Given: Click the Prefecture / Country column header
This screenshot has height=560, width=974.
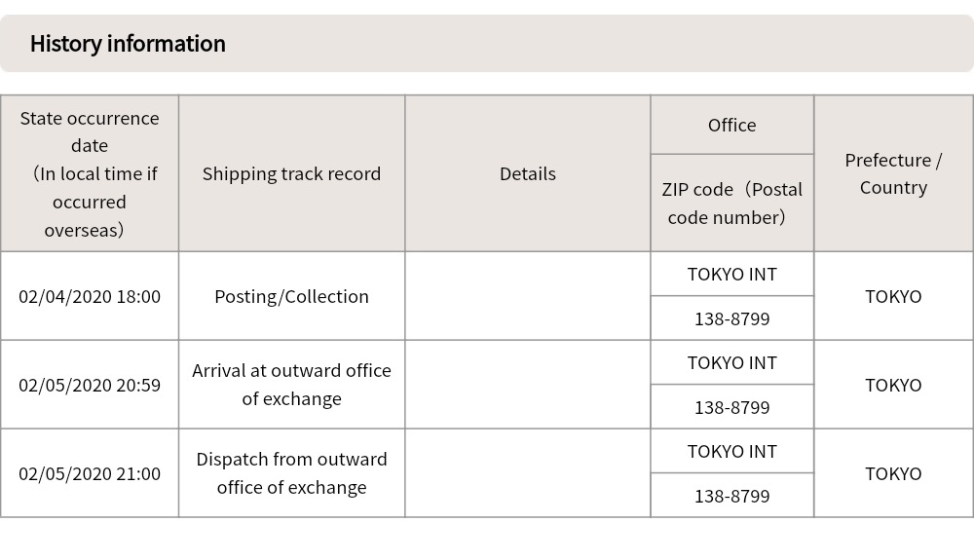Looking at the screenshot, I should 893,173.
